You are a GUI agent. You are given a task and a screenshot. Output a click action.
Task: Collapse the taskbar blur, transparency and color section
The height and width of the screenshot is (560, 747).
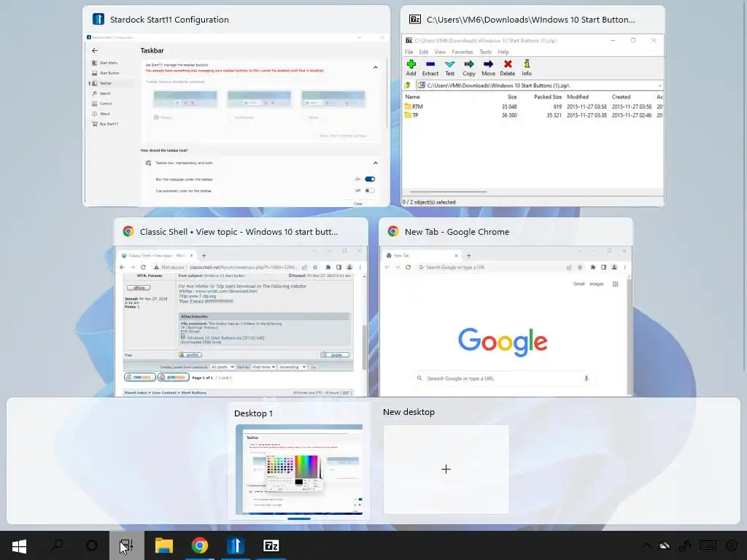point(376,163)
